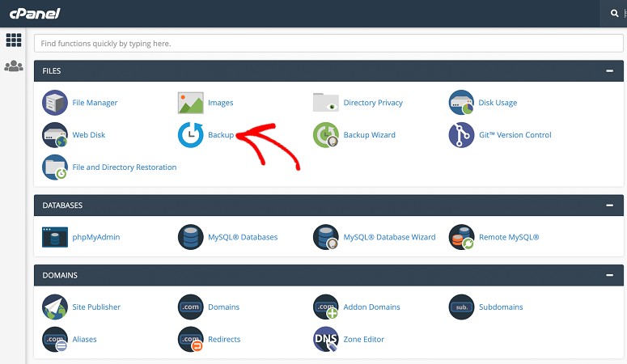The width and height of the screenshot is (627, 364).
Task: Click the DOMAINS section header
Action: tap(328, 275)
